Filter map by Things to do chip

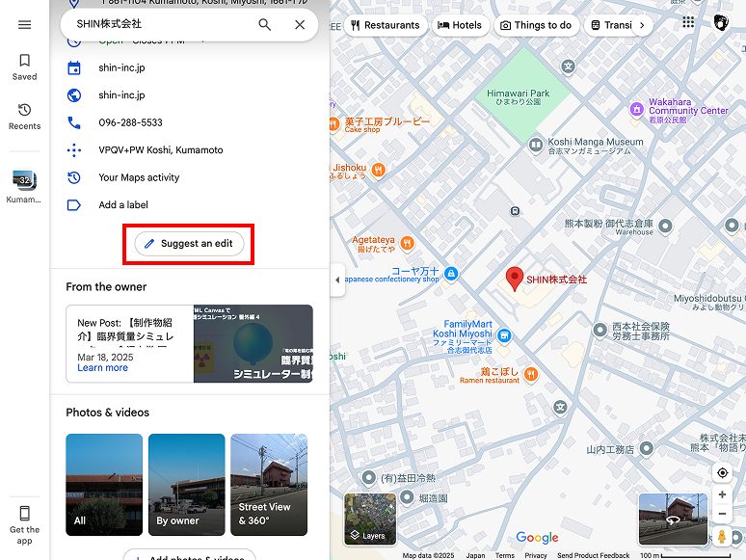click(x=537, y=25)
